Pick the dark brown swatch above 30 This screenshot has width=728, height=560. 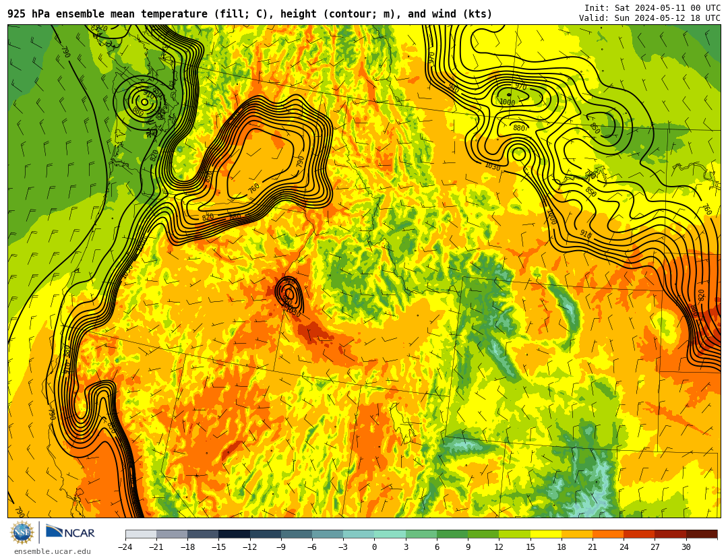pyautogui.click(x=701, y=534)
